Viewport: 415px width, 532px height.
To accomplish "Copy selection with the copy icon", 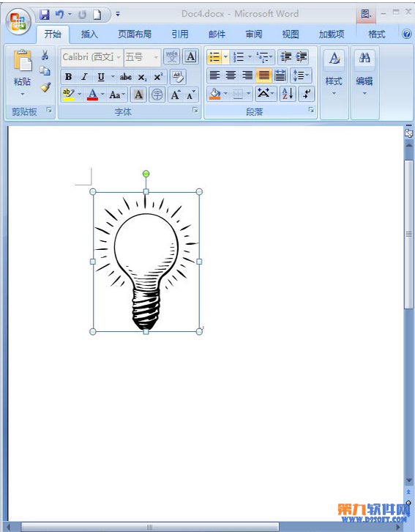I will 45,71.
